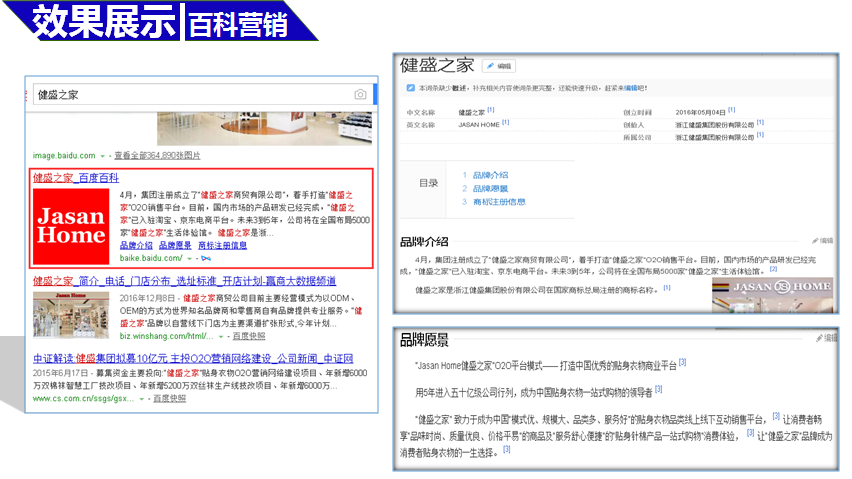Screen dimensions: 852x479
Task: Open the 中证解读 健盛集团 news result
Action: click(192, 358)
